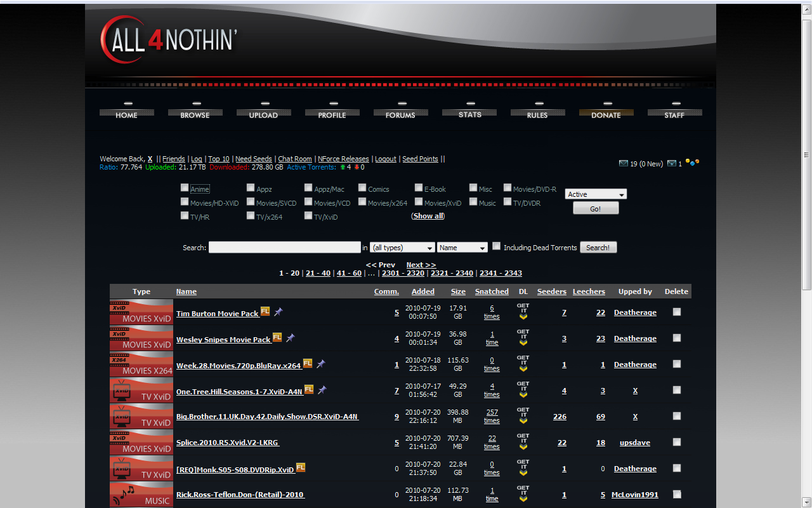Click GET IT for Wesley Snipes Movie Pack

pos(523,338)
